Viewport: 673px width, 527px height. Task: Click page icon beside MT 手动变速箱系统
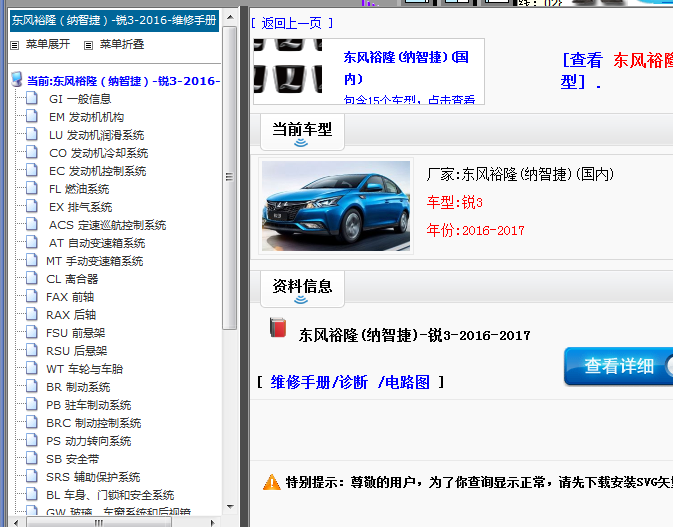click(31, 260)
